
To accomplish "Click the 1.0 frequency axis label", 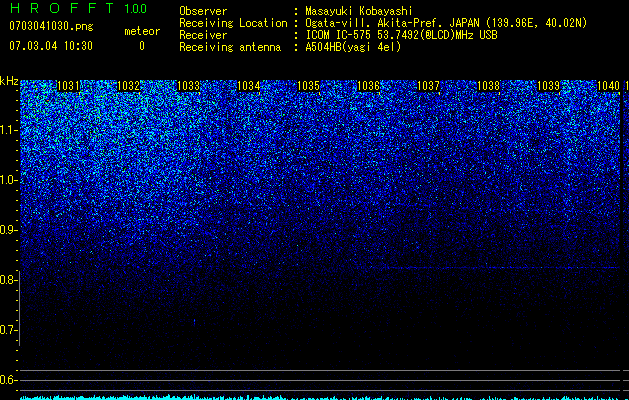I will (8, 180).
